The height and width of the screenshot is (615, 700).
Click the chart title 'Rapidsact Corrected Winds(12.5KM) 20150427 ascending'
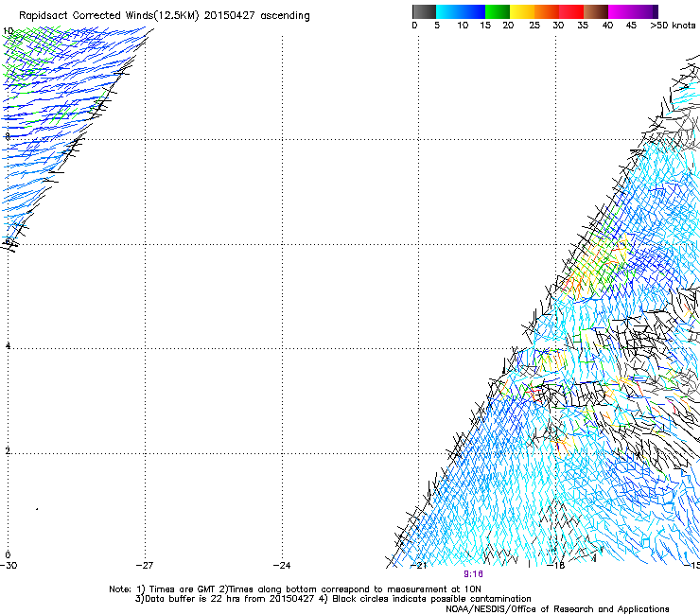(x=165, y=16)
